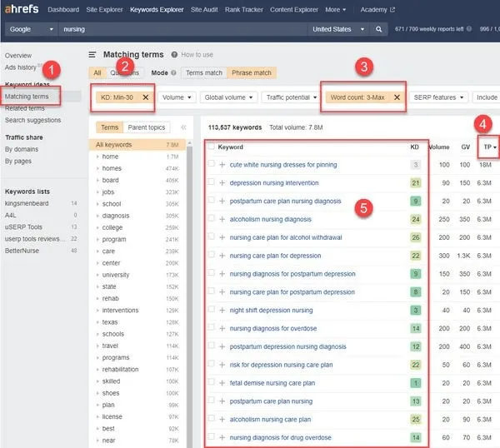Expand the 'home' term group
The height and width of the screenshot is (448, 500).
97,157
